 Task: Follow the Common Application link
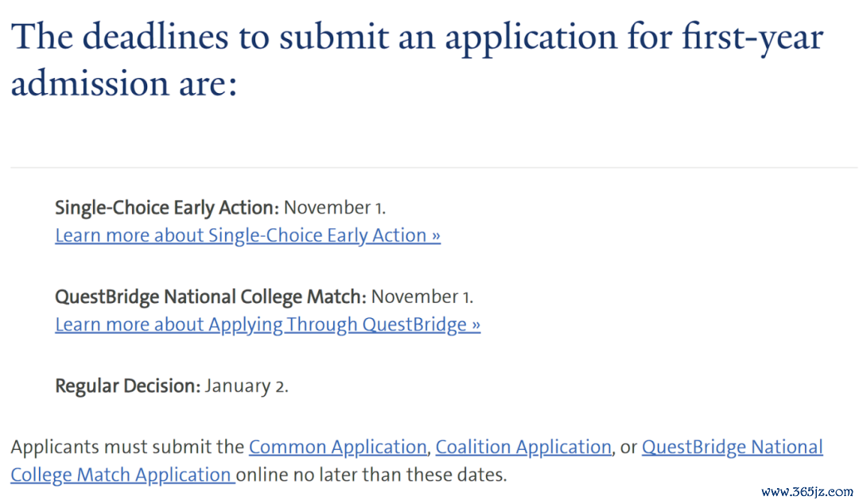(337, 447)
